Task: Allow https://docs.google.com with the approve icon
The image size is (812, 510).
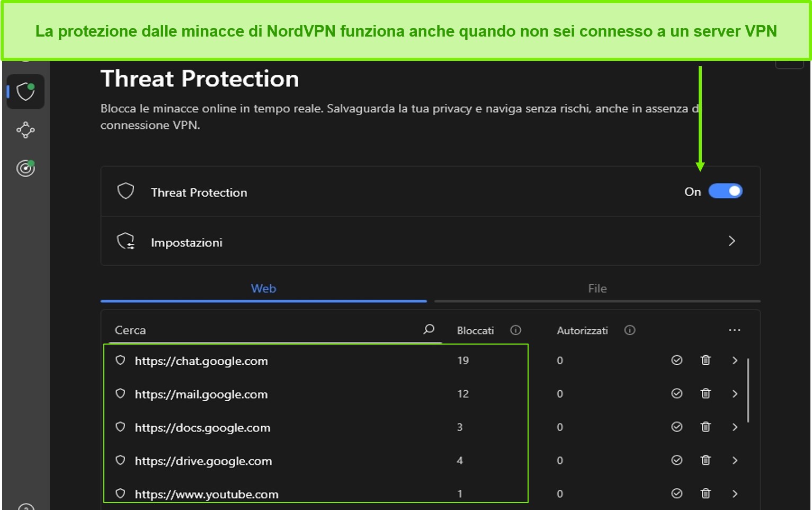Action: [x=676, y=427]
